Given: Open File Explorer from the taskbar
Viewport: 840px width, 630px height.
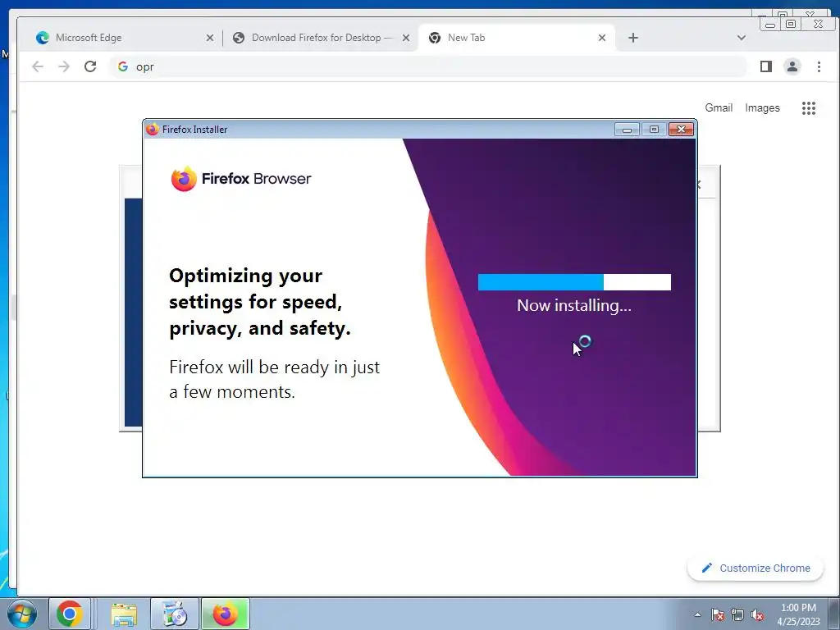Looking at the screenshot, I should coord(124,614).
